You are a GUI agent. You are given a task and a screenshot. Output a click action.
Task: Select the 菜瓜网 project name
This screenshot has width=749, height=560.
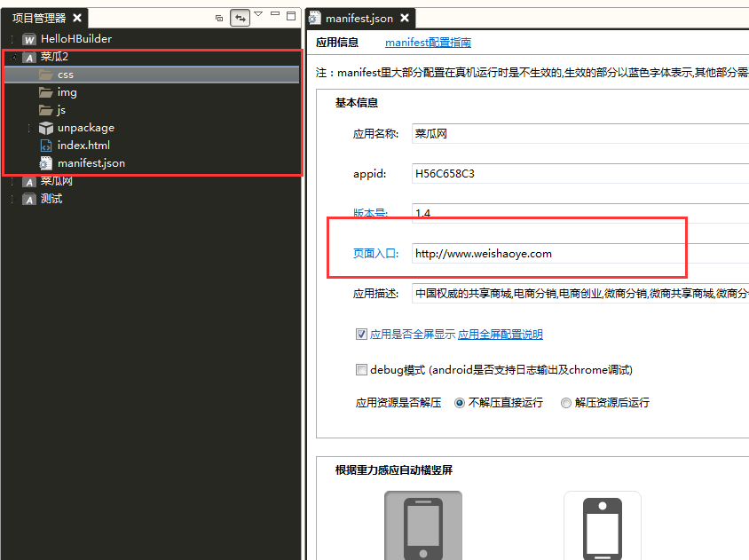tap(57, 182)
